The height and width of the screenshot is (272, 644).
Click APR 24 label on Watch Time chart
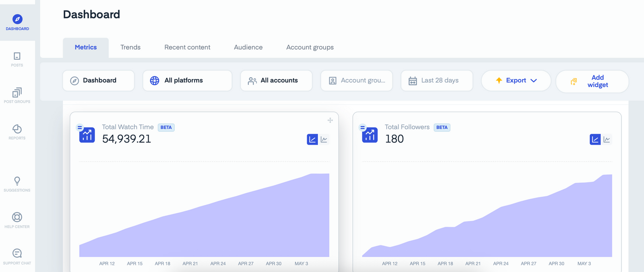[x=218, y=264]
